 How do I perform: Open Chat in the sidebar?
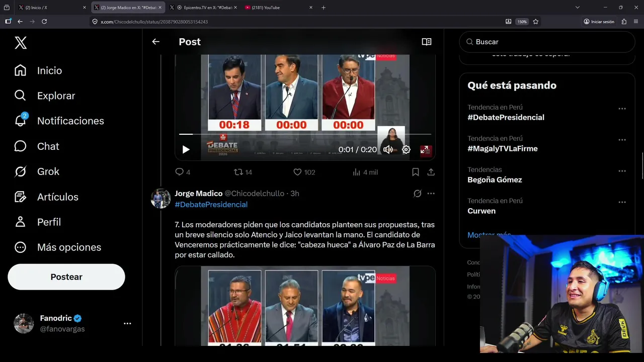(37, 146)
